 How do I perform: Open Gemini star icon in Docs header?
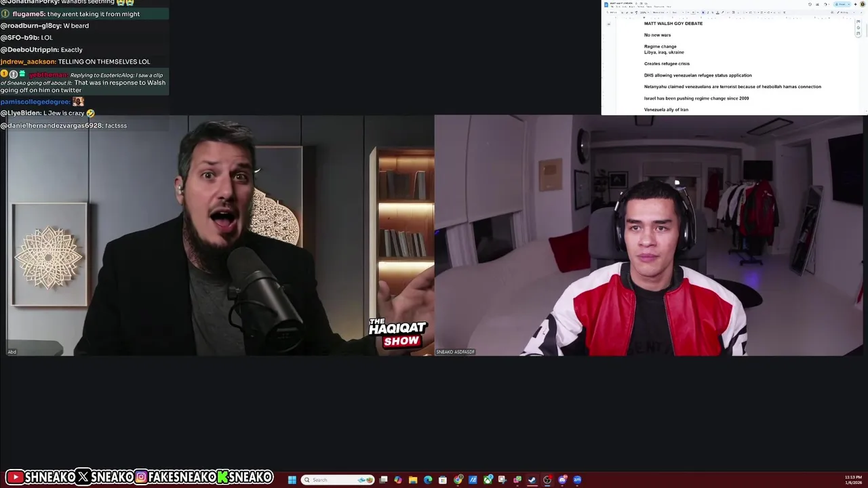pos(855,4)
